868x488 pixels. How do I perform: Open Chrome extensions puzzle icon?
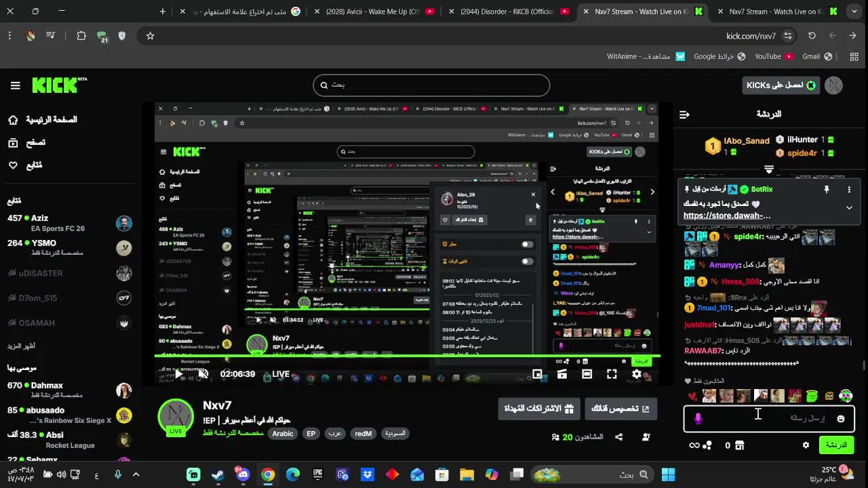click(x=81, y=36)
